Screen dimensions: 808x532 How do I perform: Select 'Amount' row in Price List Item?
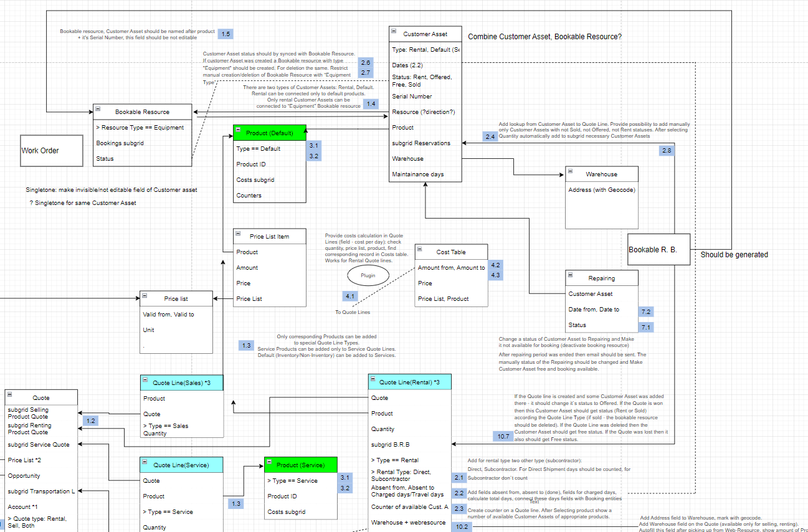(270, 268)
